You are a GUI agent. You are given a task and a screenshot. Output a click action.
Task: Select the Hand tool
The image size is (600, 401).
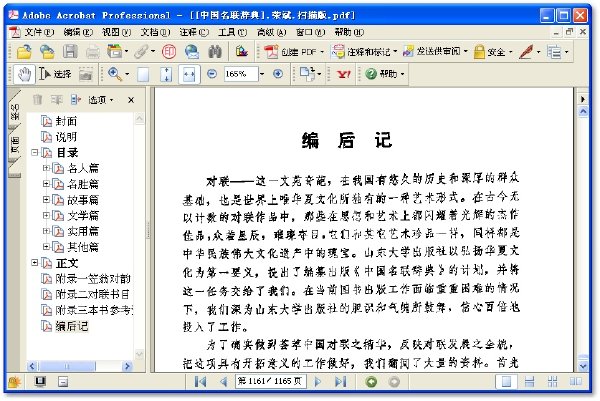coord(24,74)
